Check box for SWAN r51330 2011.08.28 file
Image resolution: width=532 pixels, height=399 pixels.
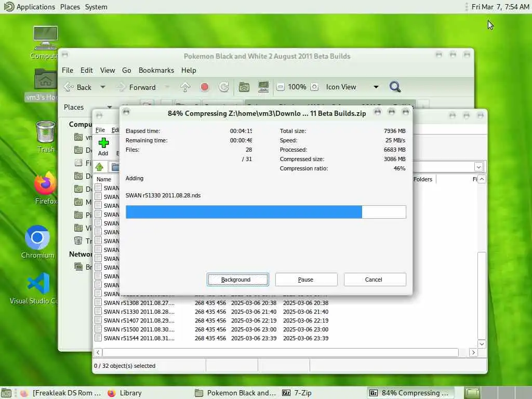tap(98, 311)
